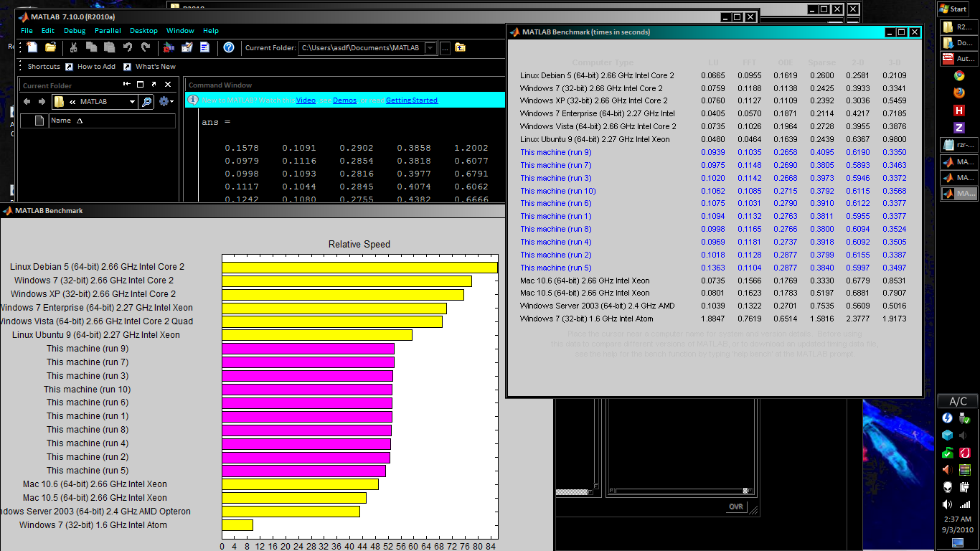Go up one folder level icon

pos(460,48)
